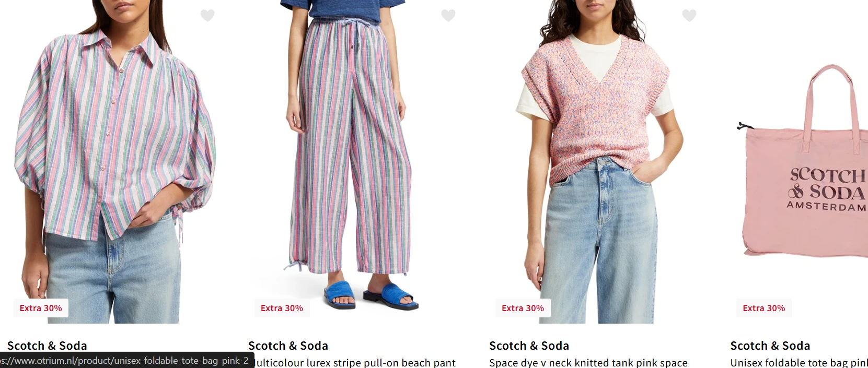Click the Scotch & Soda Amsterdam bag logo

[x=827, y=189]
